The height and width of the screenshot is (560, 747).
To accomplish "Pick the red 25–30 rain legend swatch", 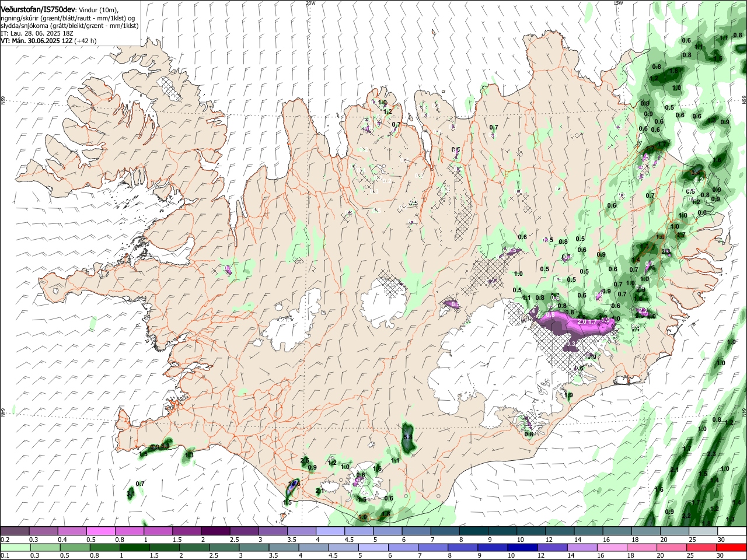I will (701, 547).
